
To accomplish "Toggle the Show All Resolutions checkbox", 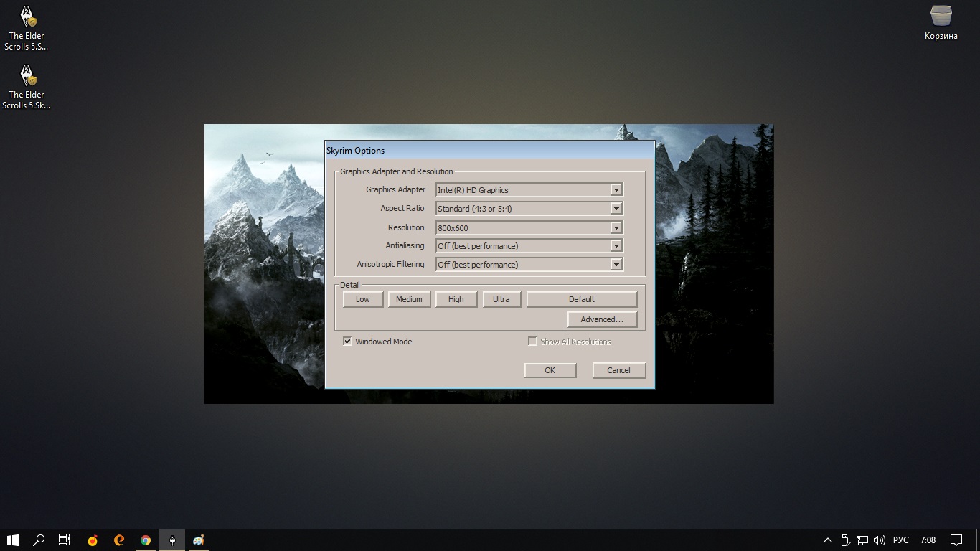I will coord(532,342).
